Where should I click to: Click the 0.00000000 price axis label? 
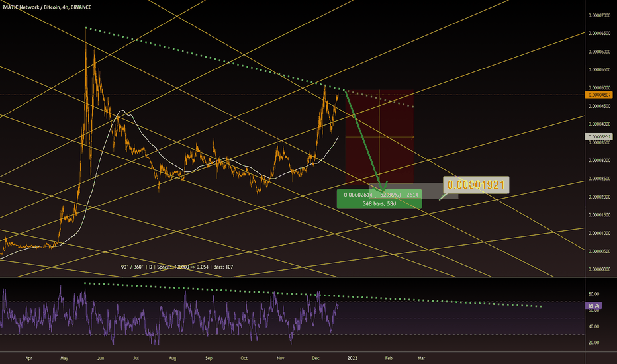[x=599, y=269]
